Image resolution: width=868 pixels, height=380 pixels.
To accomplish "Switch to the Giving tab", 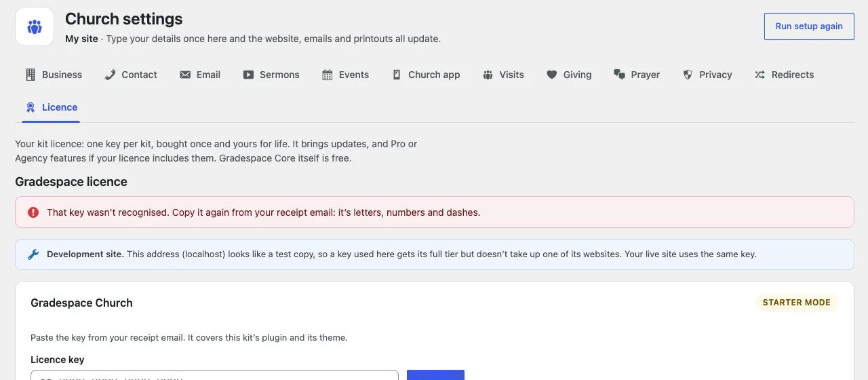I will [x=570, y=75].
